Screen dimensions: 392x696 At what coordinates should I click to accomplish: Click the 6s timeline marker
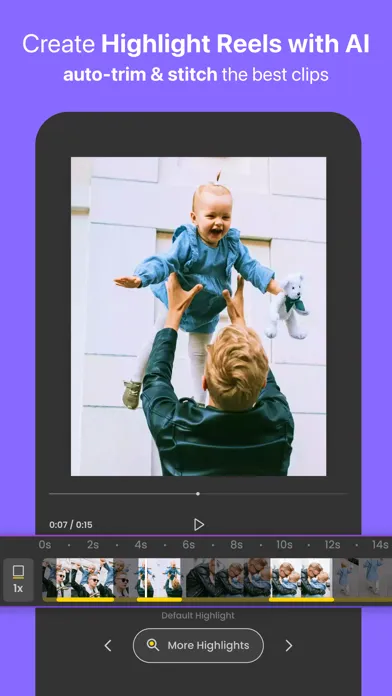188,545
